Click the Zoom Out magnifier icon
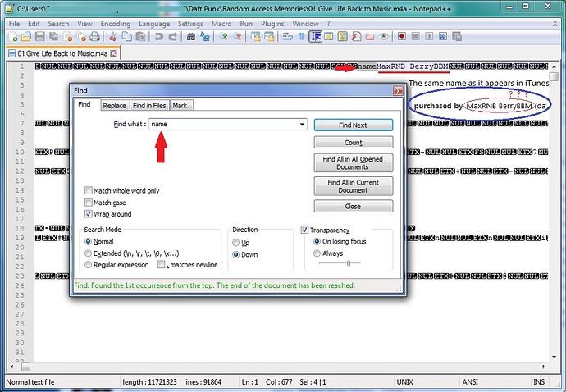The height and width of the screenshot is (392, 566). tap(237, 36)
